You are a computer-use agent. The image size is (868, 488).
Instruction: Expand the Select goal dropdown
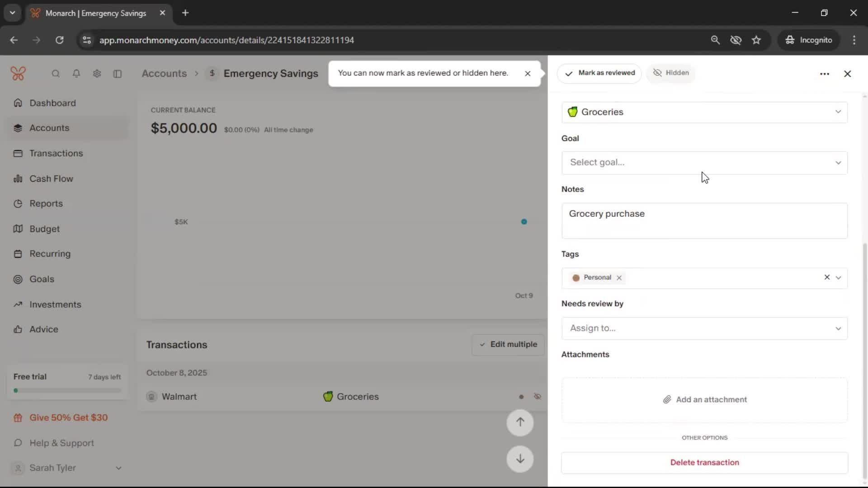704,163
